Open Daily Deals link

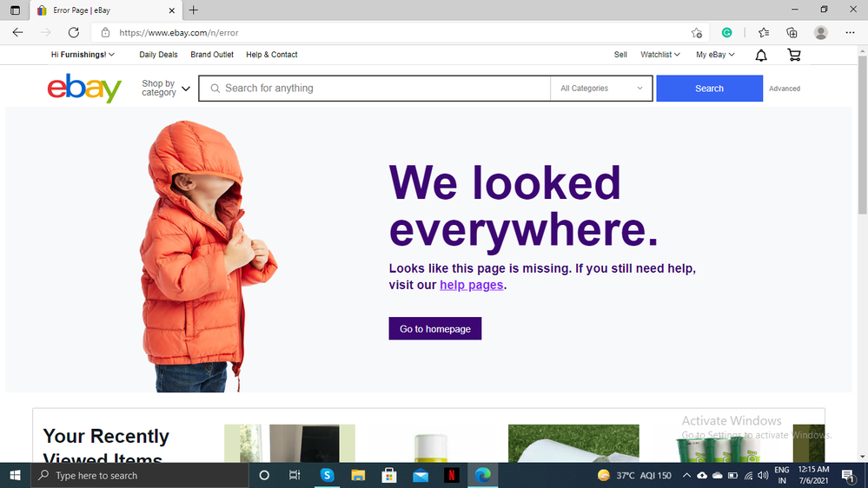[x=158, y=54]
